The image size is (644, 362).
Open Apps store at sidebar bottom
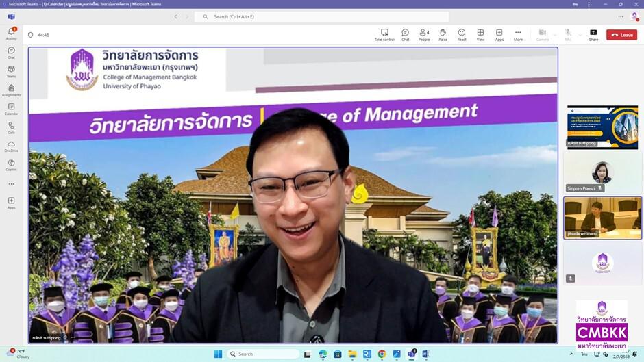tap(11, 203)
